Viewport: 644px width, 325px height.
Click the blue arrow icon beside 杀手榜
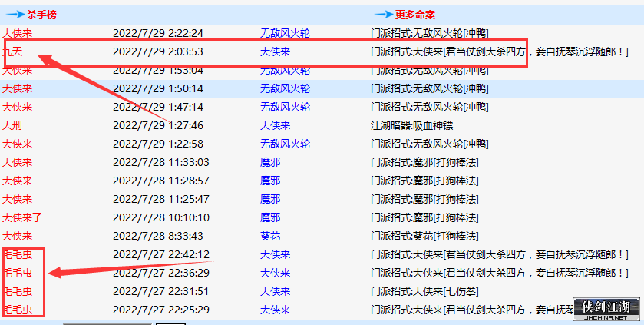(x=15, y=15)
